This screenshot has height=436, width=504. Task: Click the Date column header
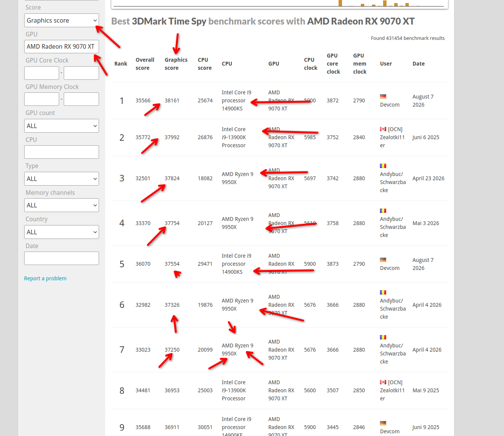tap(418, 64)
